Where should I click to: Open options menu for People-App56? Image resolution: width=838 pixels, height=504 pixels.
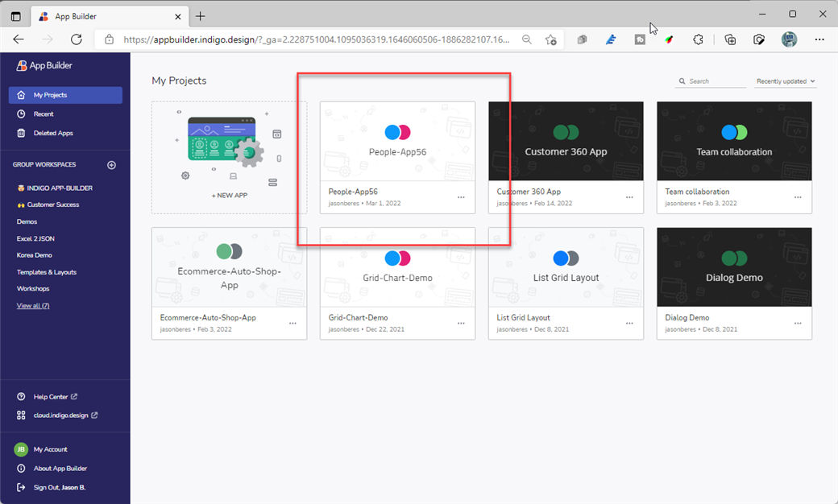(461, 197)
